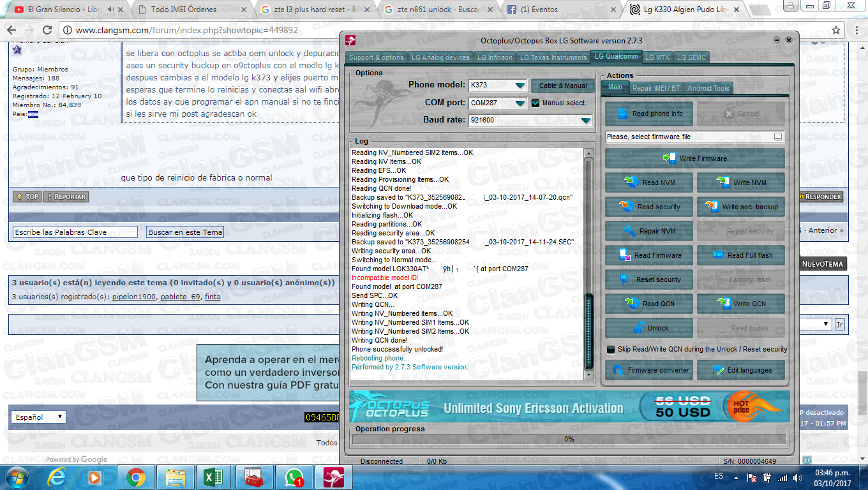
Task: Mute audio icon on El Gran Silencio tab
Action: click(x=111, y=10)
